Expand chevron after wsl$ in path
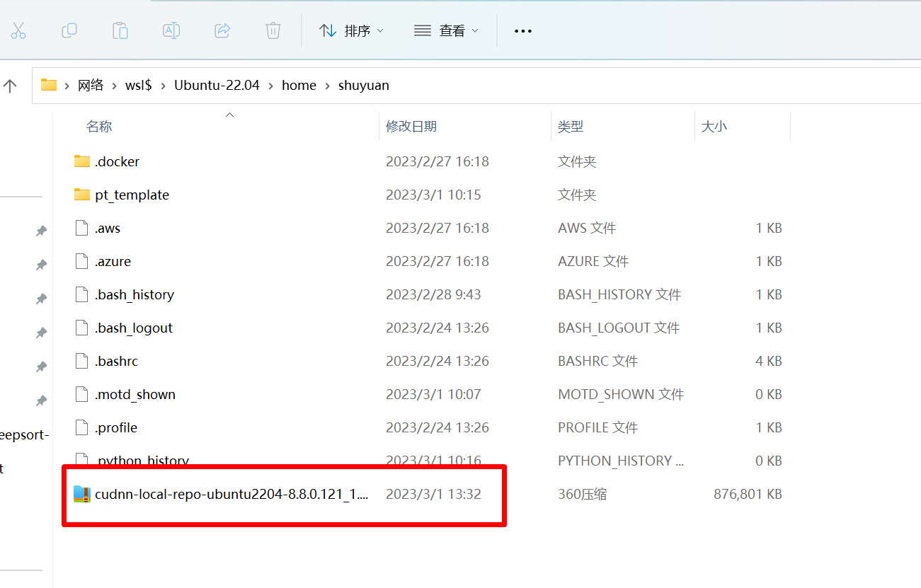This screenshot has height=588, width=921. (164, 86)
